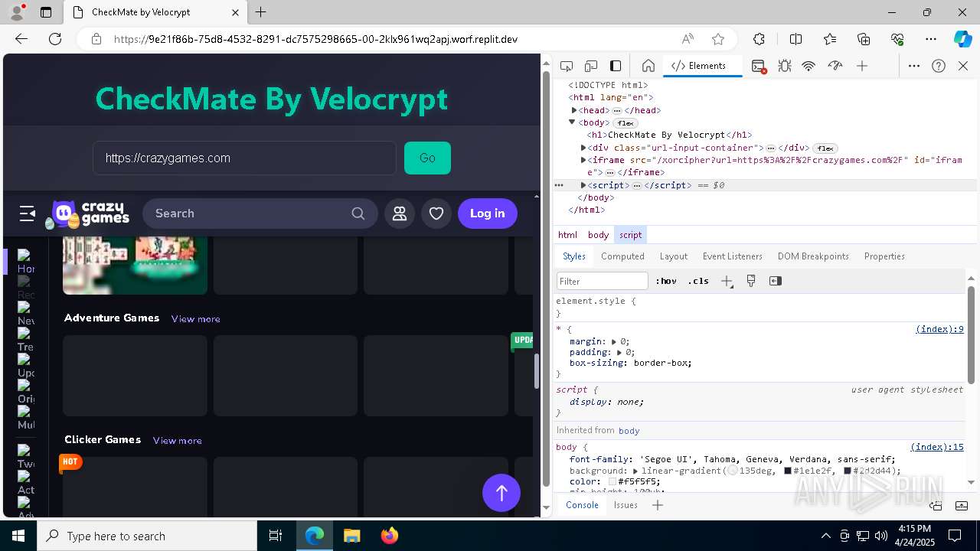Image resolution: width=980 pixels, height=551 pixels.
Task: Click the #2d2d44 color swatch
Action: (848, 471)
